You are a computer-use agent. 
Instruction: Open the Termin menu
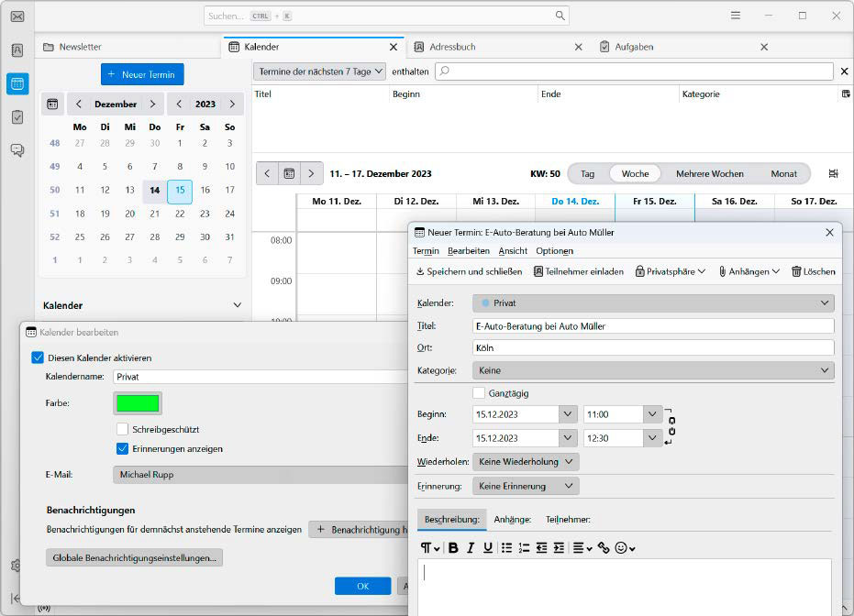click(426, 251)
